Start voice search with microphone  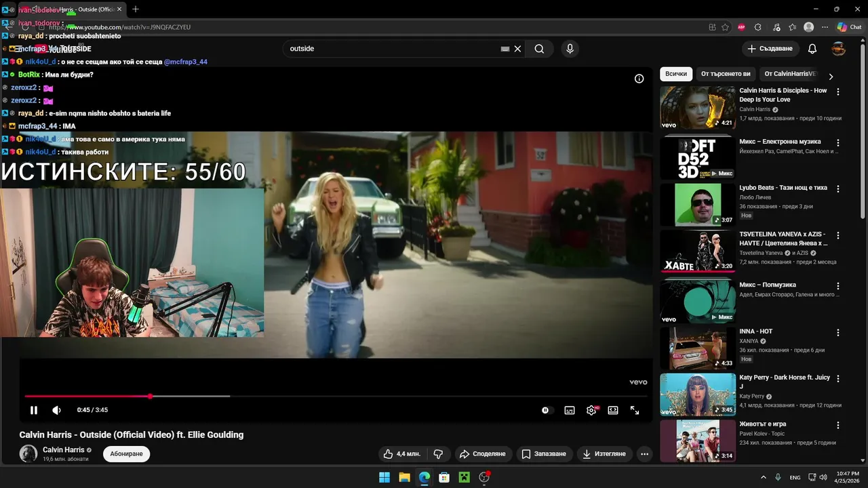(570, 49)
